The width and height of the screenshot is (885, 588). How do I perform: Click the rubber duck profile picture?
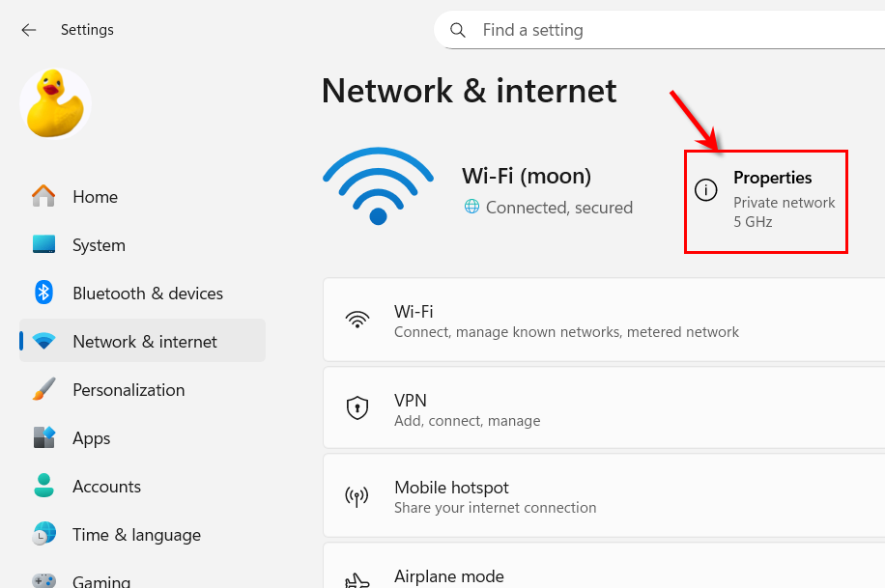55,103
